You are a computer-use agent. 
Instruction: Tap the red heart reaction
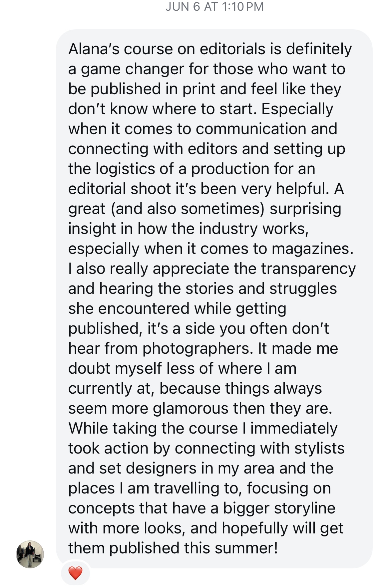click(75, 573)
